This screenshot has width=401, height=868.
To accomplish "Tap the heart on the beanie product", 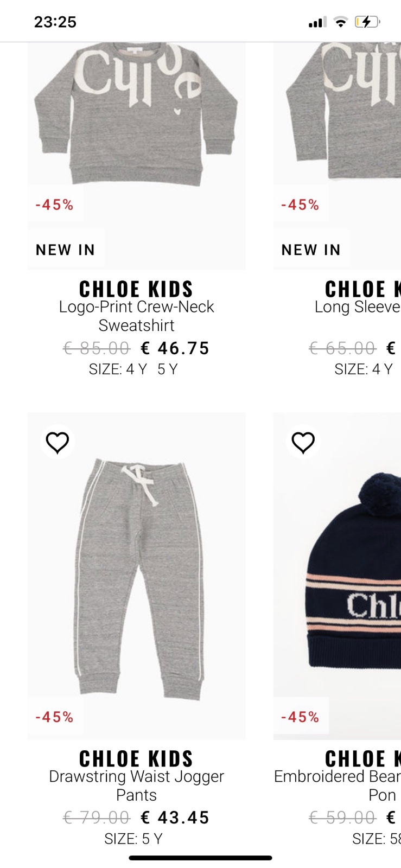I will coord(303,443).
